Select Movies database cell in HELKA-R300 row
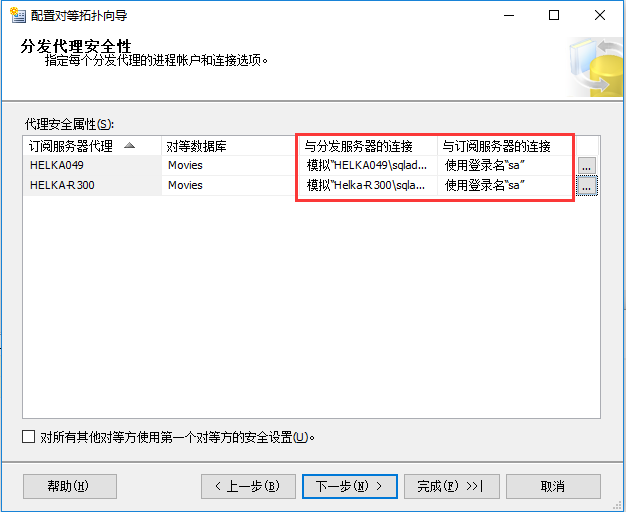 click(230, 185)
